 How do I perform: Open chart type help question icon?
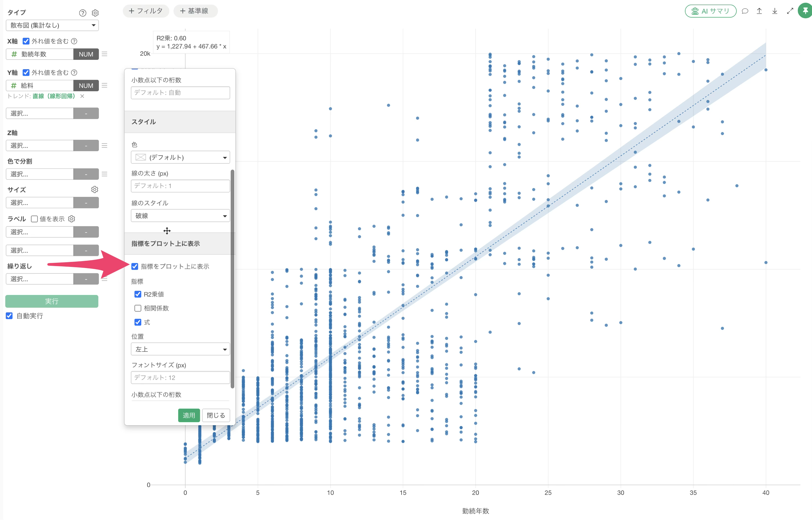click(x=83, y=13)
